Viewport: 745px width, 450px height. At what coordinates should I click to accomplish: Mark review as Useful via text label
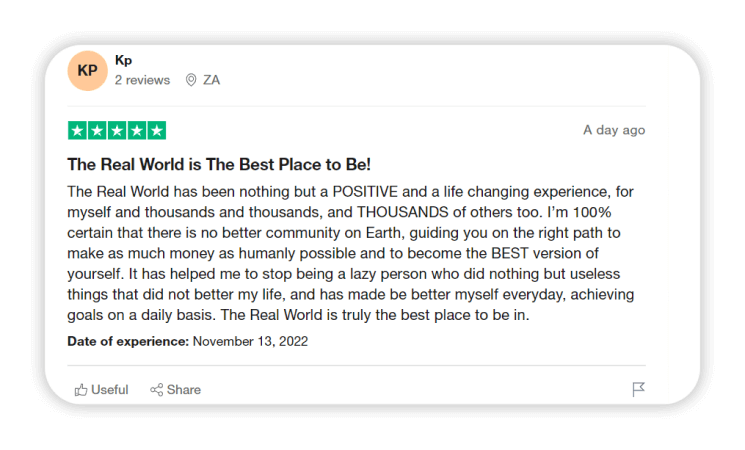coord(110,390)
